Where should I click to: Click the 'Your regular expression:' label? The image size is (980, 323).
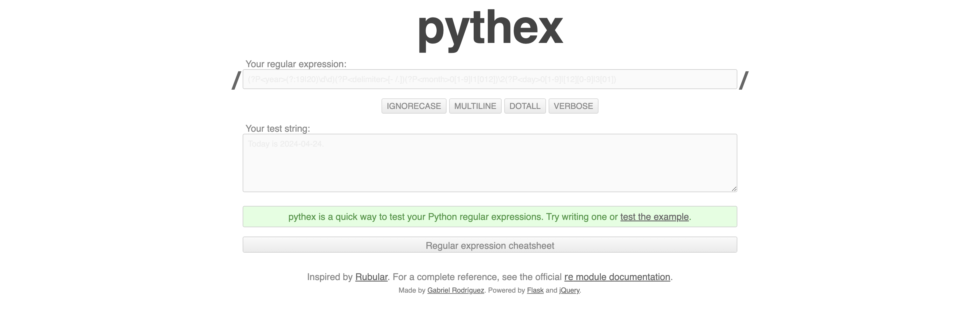click(x=295, y=64)
